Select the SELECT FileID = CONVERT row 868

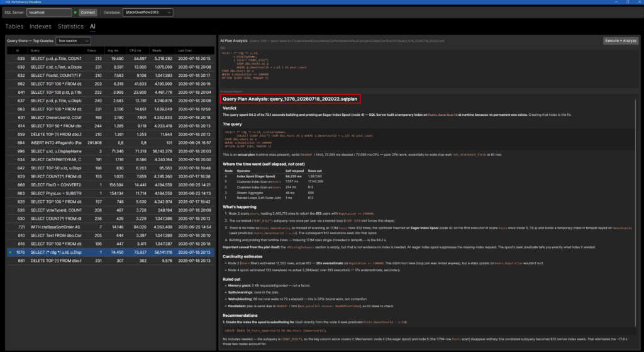pyautogui.click(x=111, y=185)
